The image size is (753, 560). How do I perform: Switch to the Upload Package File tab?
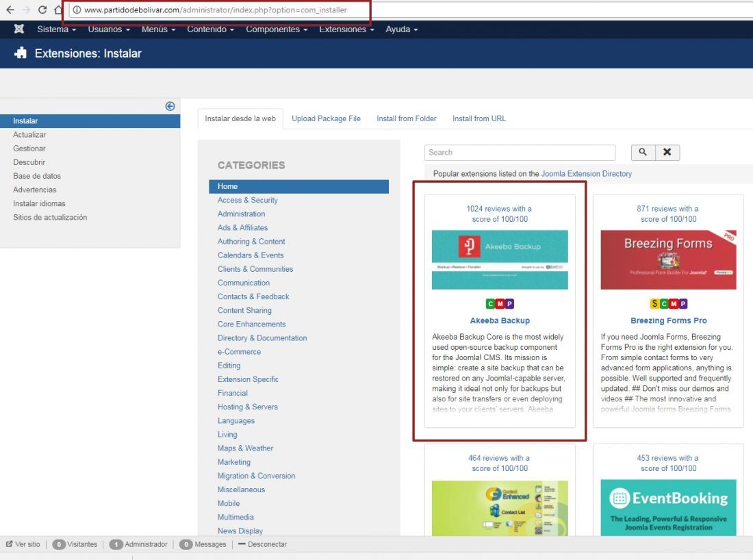tap(326, 118)
